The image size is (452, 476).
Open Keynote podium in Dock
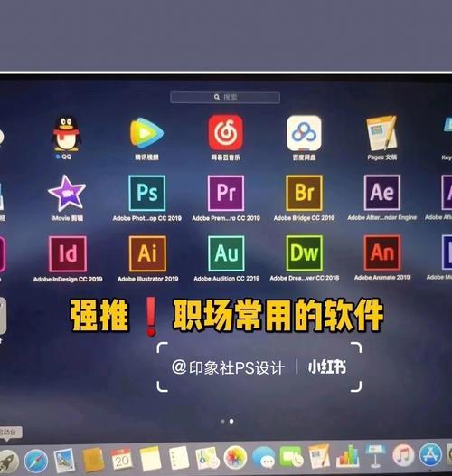[375, 456]
